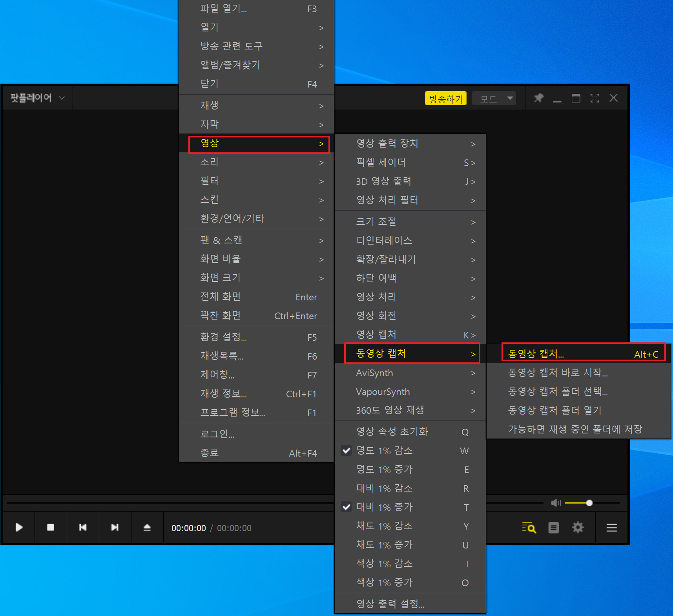Mute sound via speaker icon
The image size is (673, 616).
(x=556, y=503)
